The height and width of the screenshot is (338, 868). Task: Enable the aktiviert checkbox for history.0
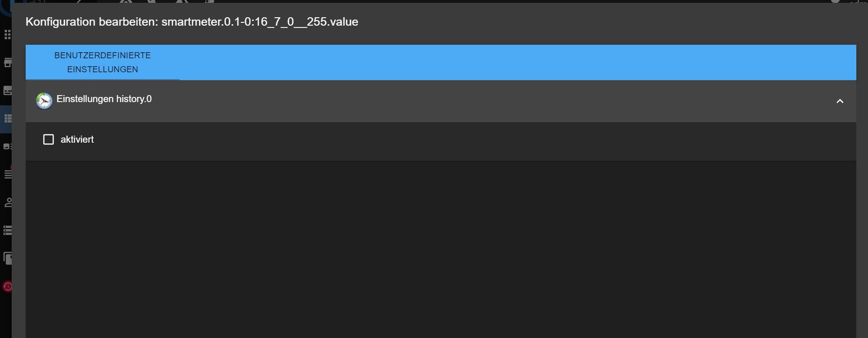point(49,139)
